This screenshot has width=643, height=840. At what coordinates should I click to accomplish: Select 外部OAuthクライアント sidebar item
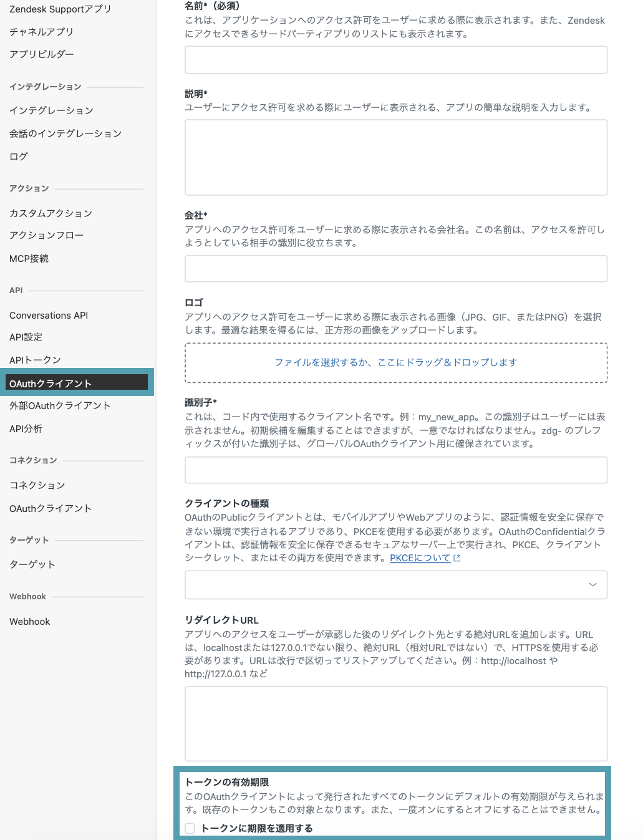tap(60, 405)
